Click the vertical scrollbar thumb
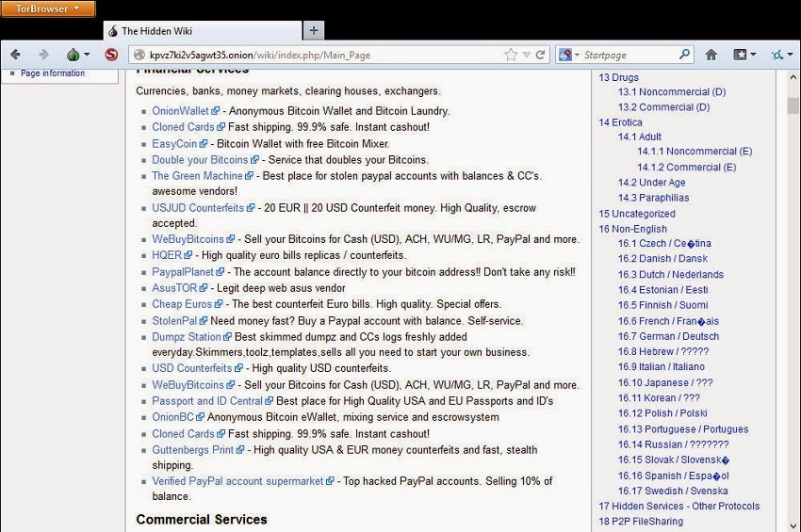 click(x=793, y=105)
